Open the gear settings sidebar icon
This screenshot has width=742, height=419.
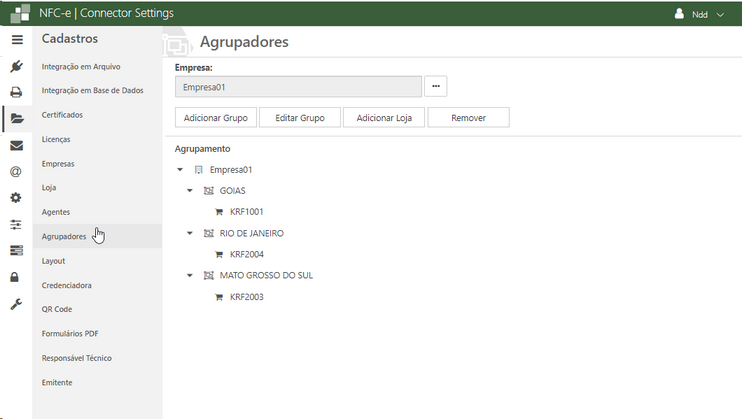click(x=16, y=198)
